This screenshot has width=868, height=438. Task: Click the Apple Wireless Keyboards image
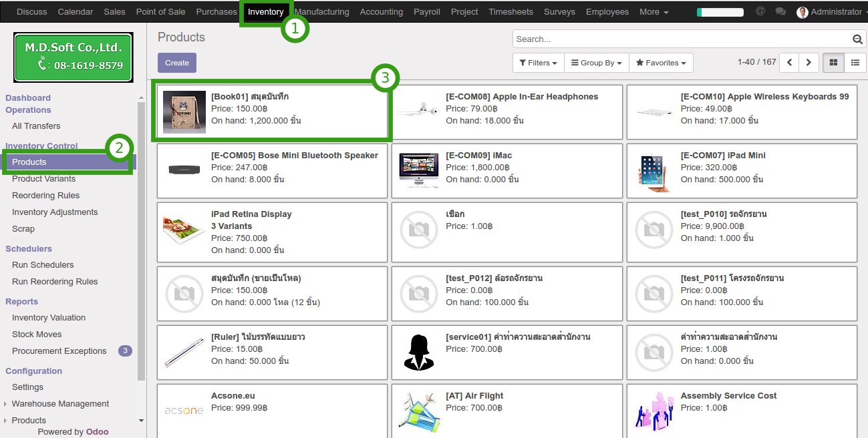pyautogui.click(x=654, y=112)
